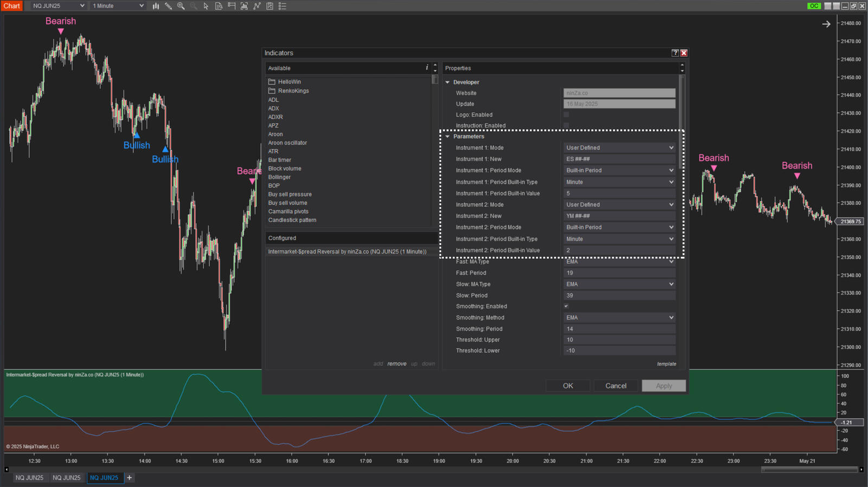Click the Threshold: Upper value field

click(619, 340)
